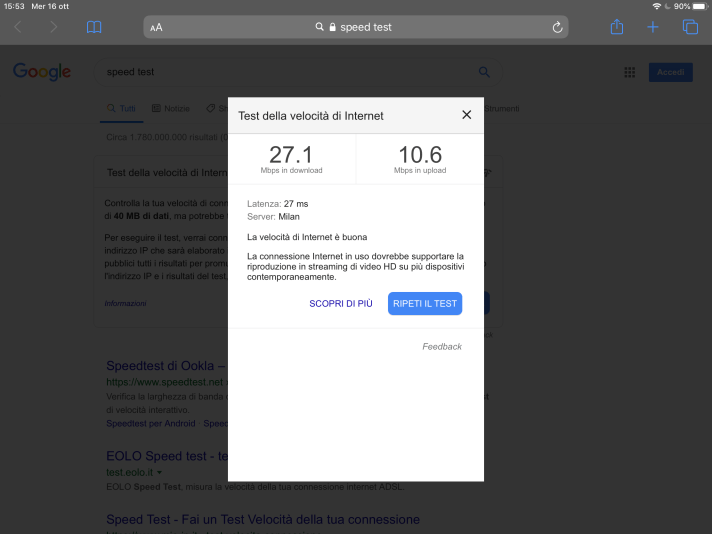Tap the Google search magnifier icon
The height and width of the screenshot is (534, 712).
(x=485, y=72)
